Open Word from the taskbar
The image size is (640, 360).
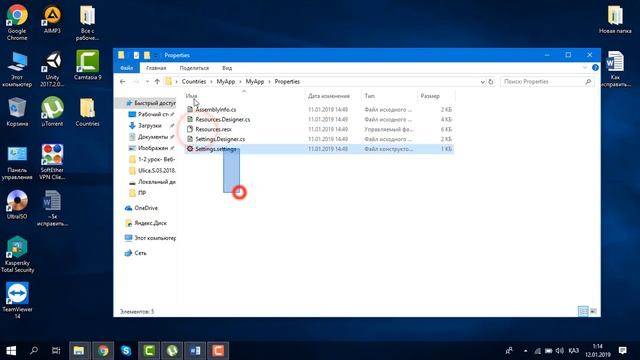(195, 351)
